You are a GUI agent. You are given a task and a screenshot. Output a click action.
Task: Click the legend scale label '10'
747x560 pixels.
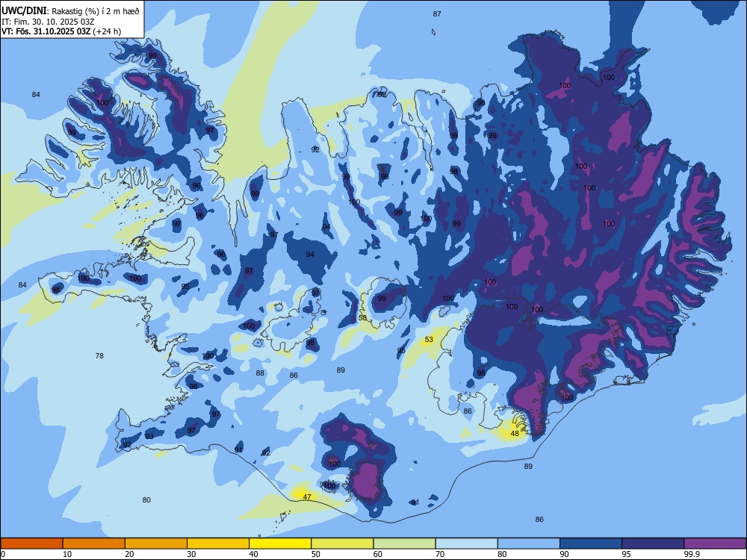(67, 554)
